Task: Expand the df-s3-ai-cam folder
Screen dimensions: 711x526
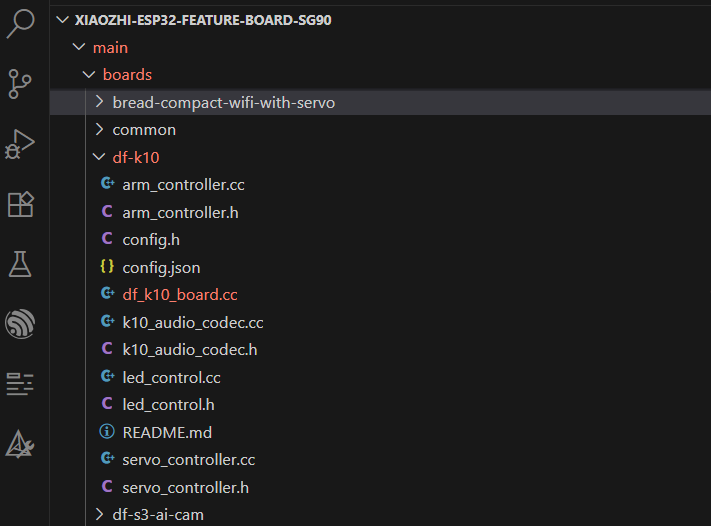Action: (x=158, y=515)
